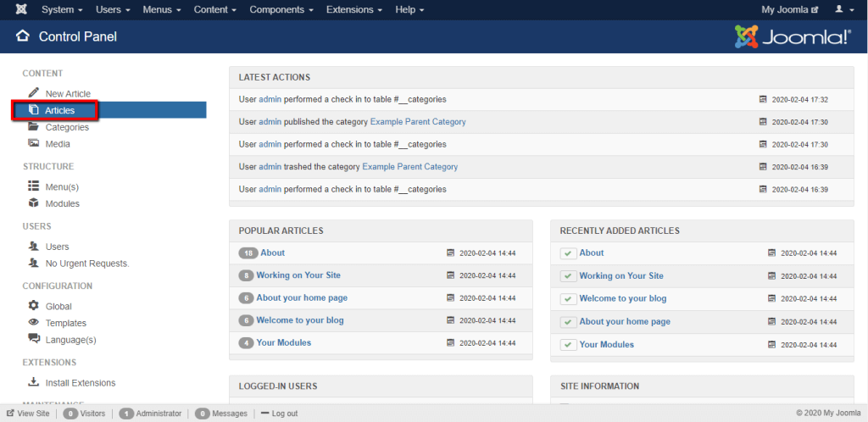
Task: Open the Components dropdown menu
Action: coord(282,9)
